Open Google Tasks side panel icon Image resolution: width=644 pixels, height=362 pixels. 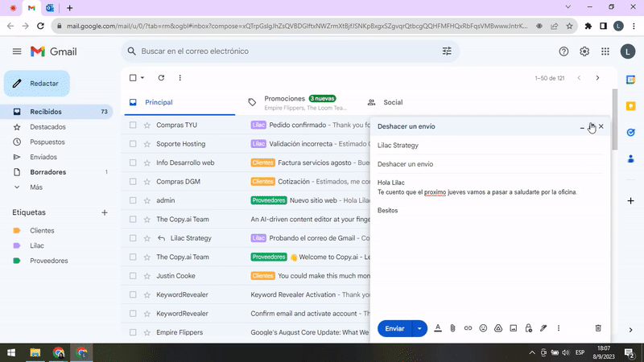pos(631,132)
